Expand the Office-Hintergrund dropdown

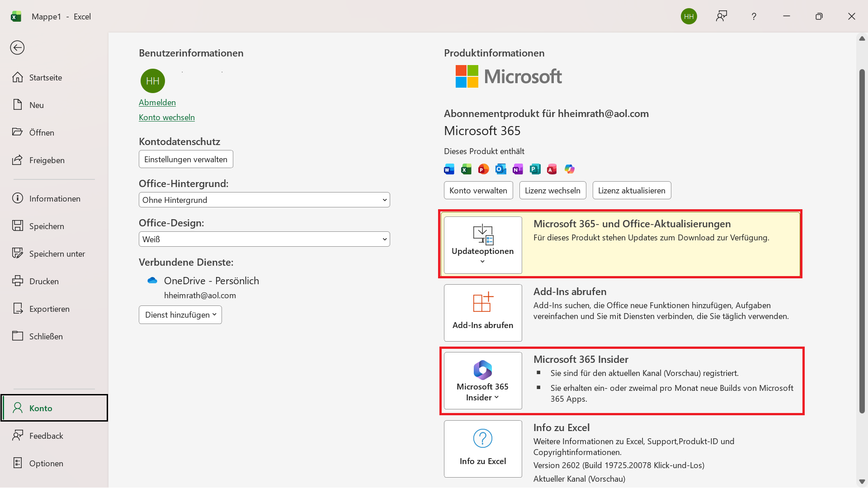coord(264,200)
